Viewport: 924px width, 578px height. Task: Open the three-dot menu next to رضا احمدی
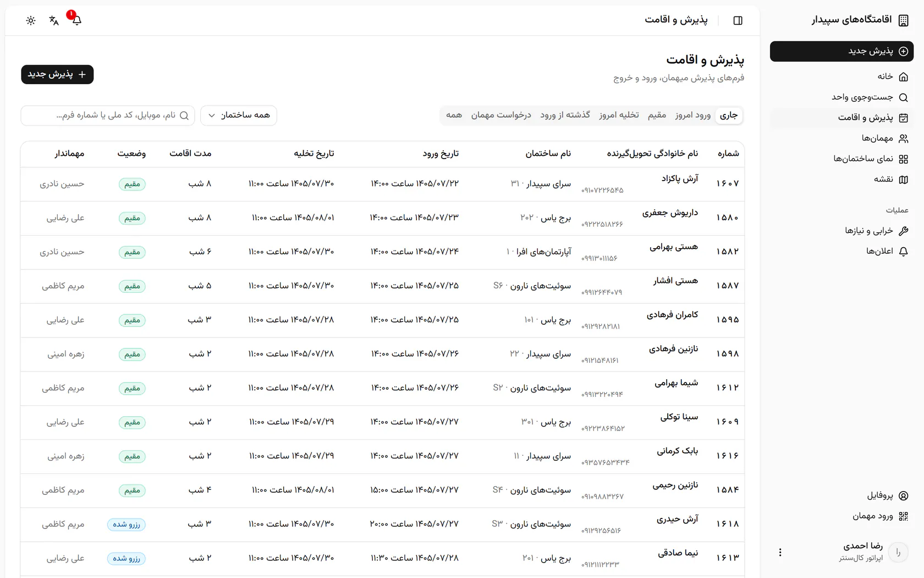(780, 552)
